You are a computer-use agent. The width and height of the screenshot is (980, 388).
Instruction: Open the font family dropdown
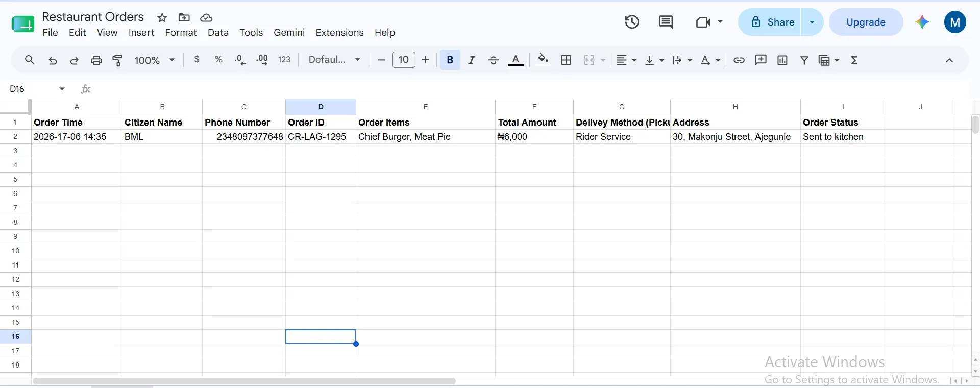[x=335, y=60]
